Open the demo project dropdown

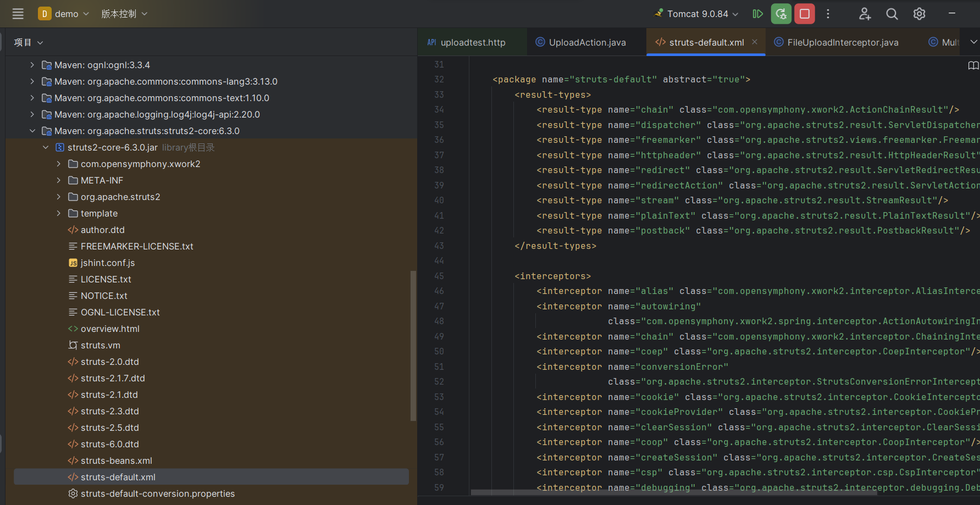[x=63, y=14]
